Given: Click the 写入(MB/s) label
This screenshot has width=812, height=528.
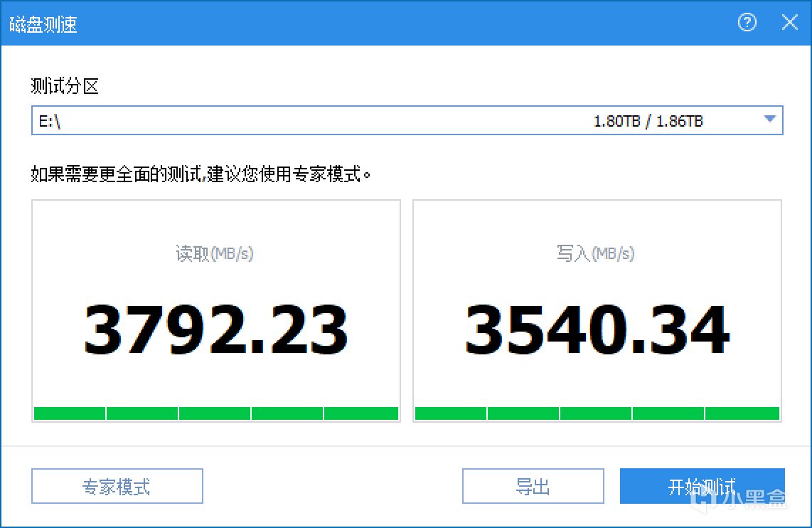Looking at the screenshot, I should pyautogui.click(x=596, y=253).
